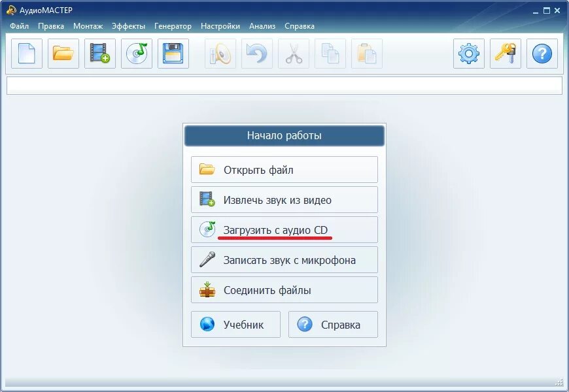Click the Undo arrow toolbar icon
The width and height of the screenshot is (569, 392).
coord(257,54)
